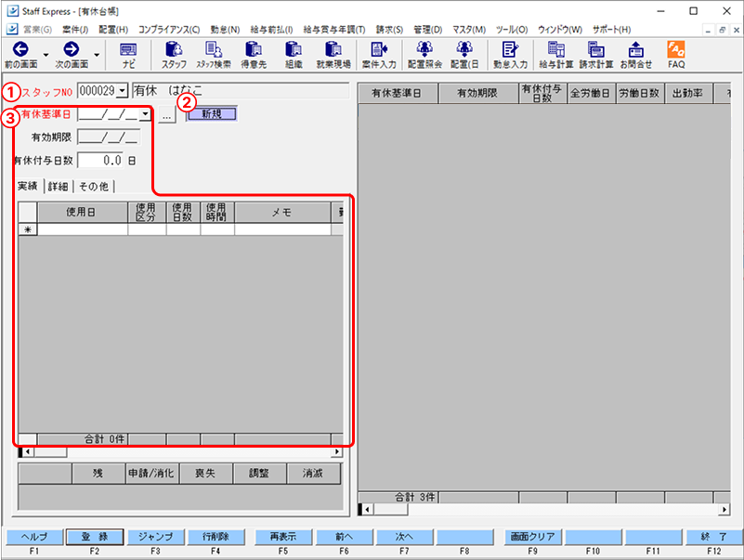This screenshot has height=560, width=744.
Task: Click the Staff Express app icon in title bar
Action: [12, 11]
